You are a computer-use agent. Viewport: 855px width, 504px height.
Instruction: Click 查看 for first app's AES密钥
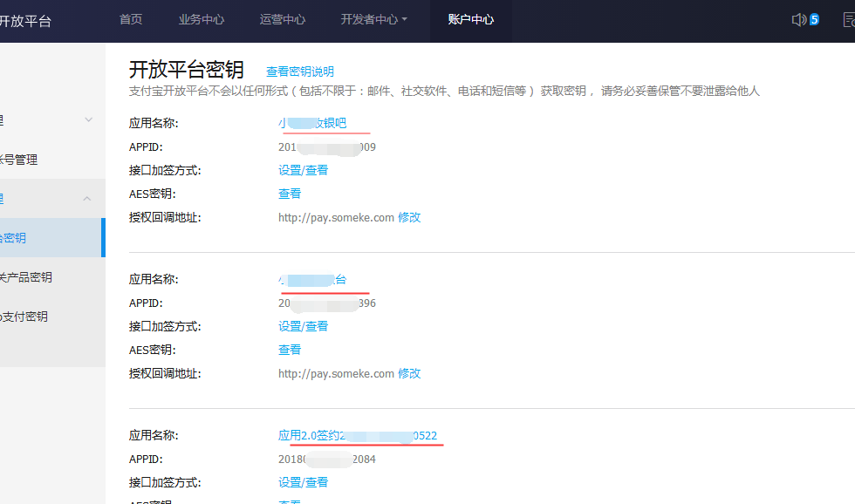pyautogui.click(x=290, y=194)
